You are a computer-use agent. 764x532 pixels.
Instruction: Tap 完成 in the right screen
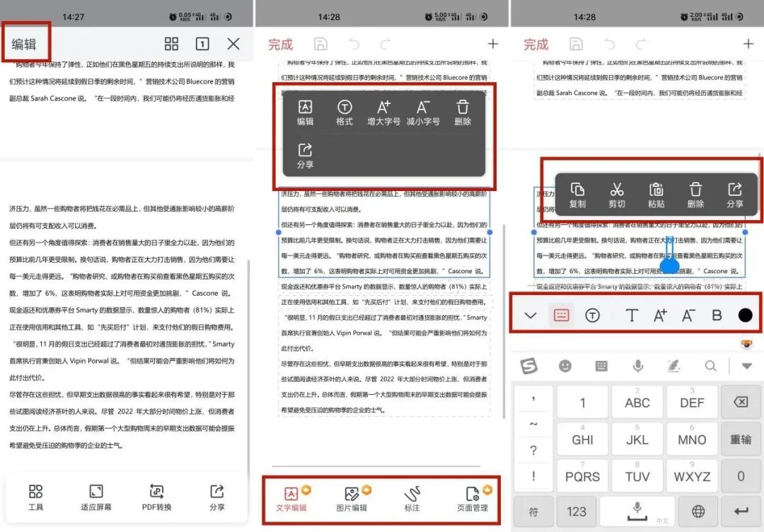coord(536,45)
